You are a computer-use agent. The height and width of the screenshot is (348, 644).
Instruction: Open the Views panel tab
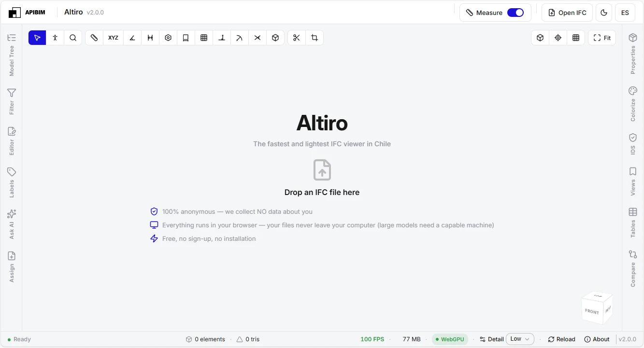coord(633,181)
